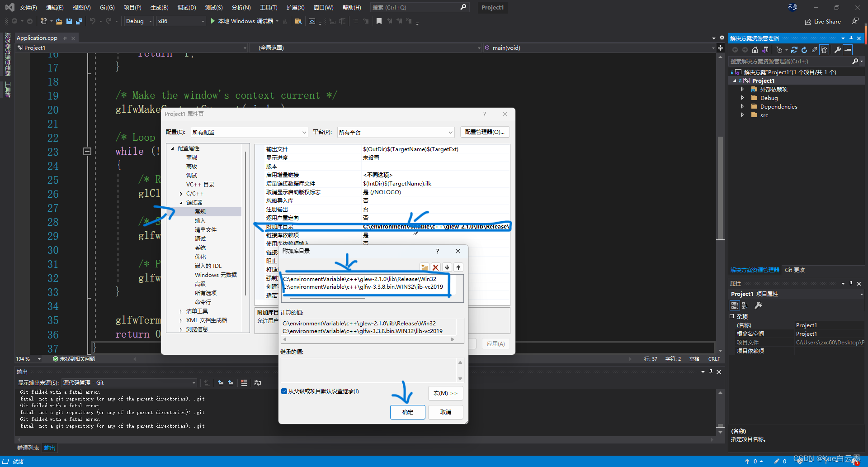Click the Open File icon in toolbar

tap(59, 21)
